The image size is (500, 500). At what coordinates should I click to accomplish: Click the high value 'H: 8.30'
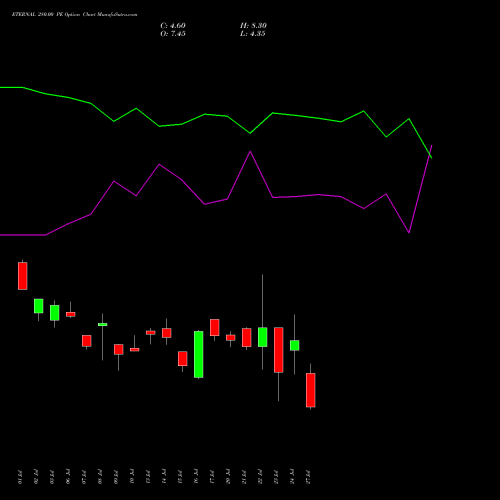(x=253, y=26)
